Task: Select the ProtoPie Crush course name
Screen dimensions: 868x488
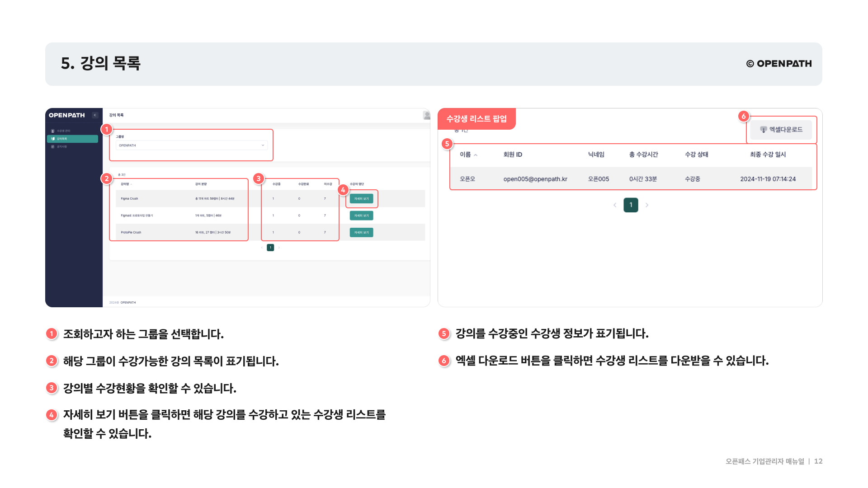Action: (x=131, y=233)
